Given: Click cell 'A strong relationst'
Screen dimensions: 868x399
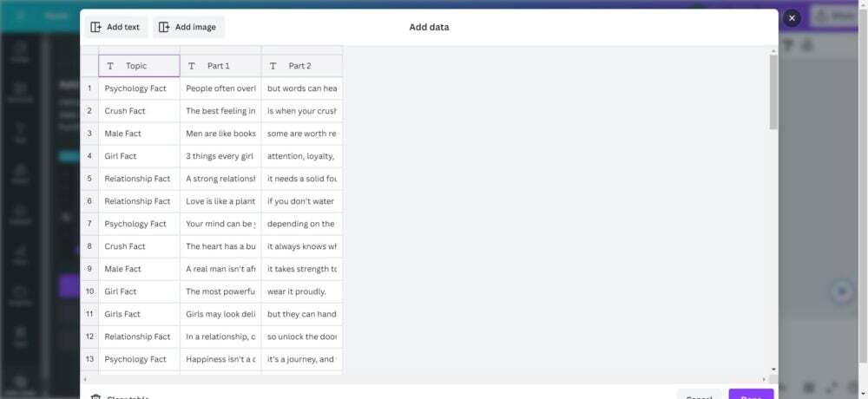Looking at the screenshot, I should [220, 179].
